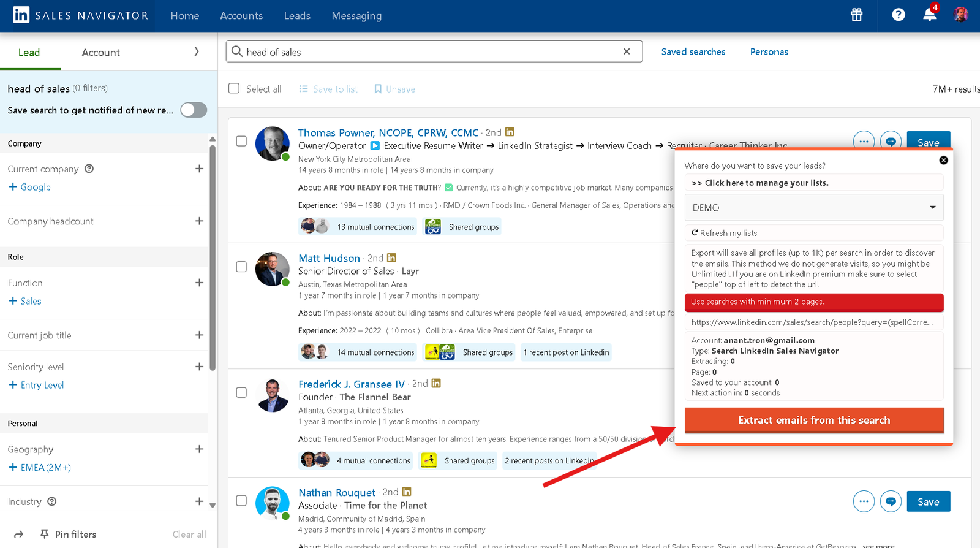Collapse filter panel with chevron arrow
The image size is (980, 548).
point(197,51)
